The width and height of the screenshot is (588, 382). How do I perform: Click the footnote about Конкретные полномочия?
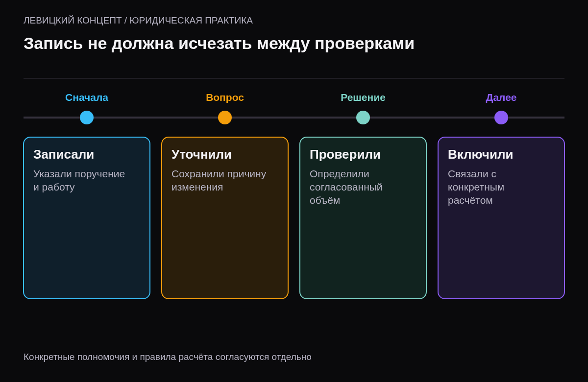pyautogui.click(x=168, y=357)
